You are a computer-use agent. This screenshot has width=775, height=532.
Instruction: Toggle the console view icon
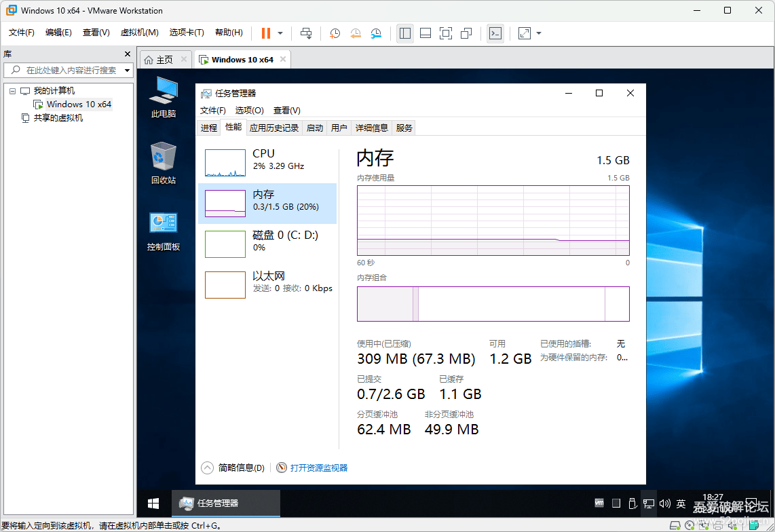pyautogui.click(x=495, y=33)
